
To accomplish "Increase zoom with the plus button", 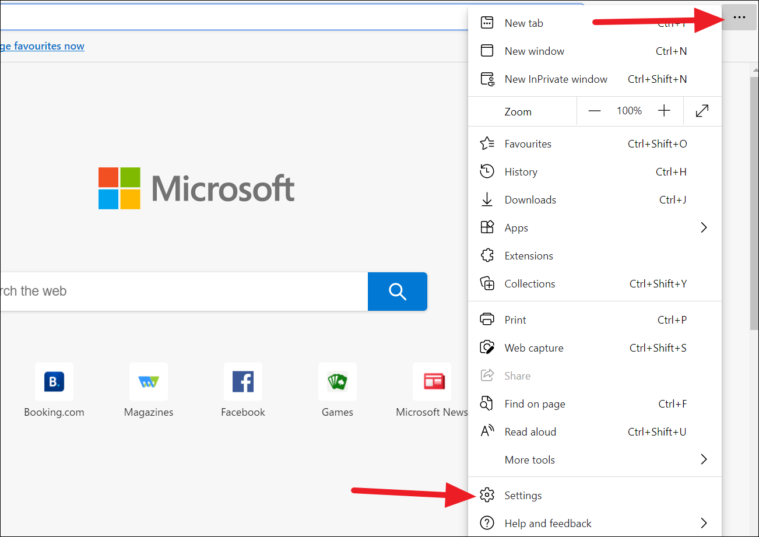I will (664, 111).
